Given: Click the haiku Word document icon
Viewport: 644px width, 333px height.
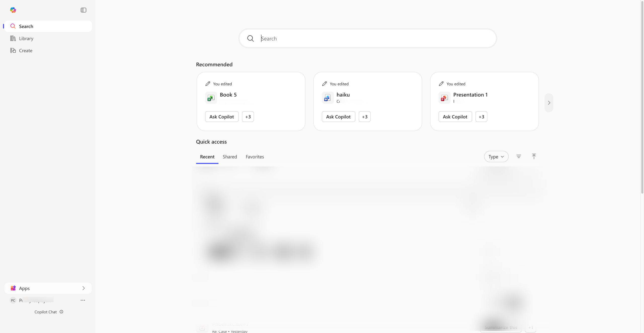Looking at the screenshot, I should point(328,98).
